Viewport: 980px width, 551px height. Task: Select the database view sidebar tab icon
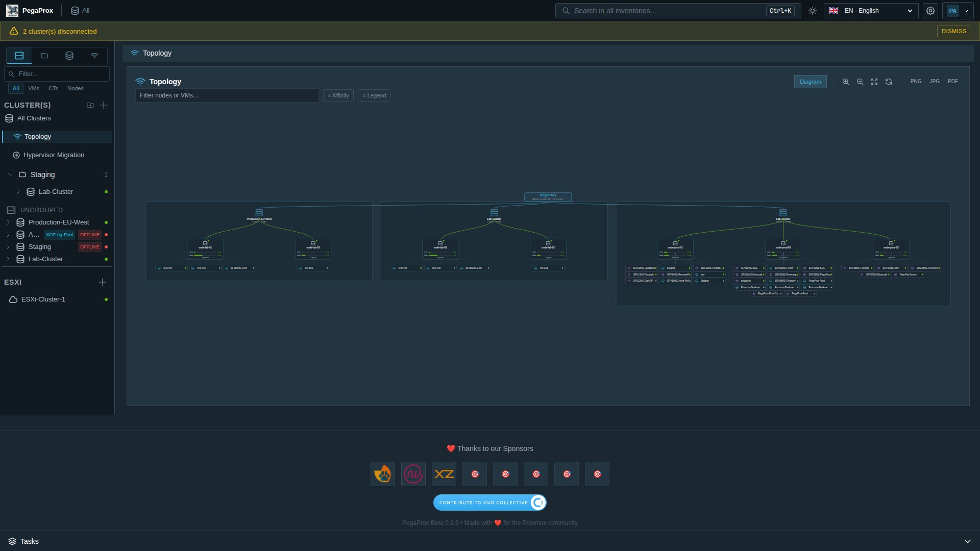(69, 56)
